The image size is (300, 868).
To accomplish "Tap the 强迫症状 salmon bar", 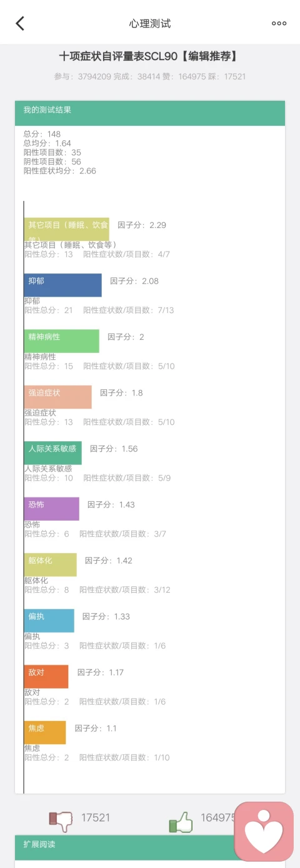I will (57, 397).
